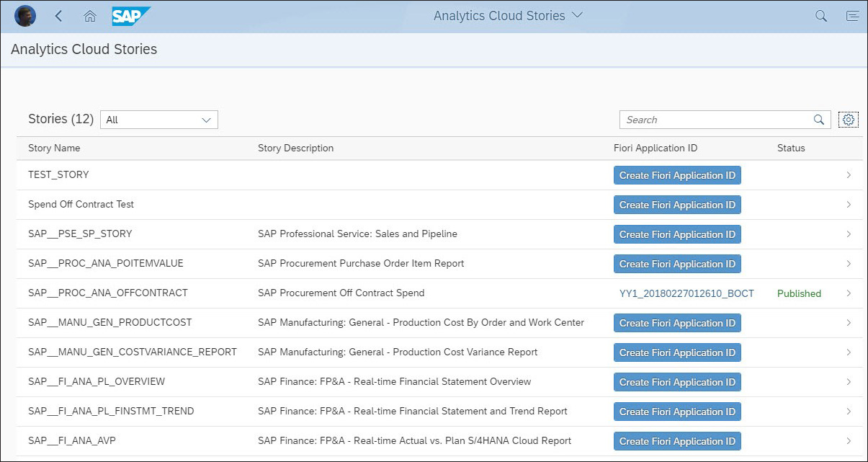Create Fiori Application ID for Spend Off Contract Test
The height and width of the screenshot is (462, 868).
(677, 205)
